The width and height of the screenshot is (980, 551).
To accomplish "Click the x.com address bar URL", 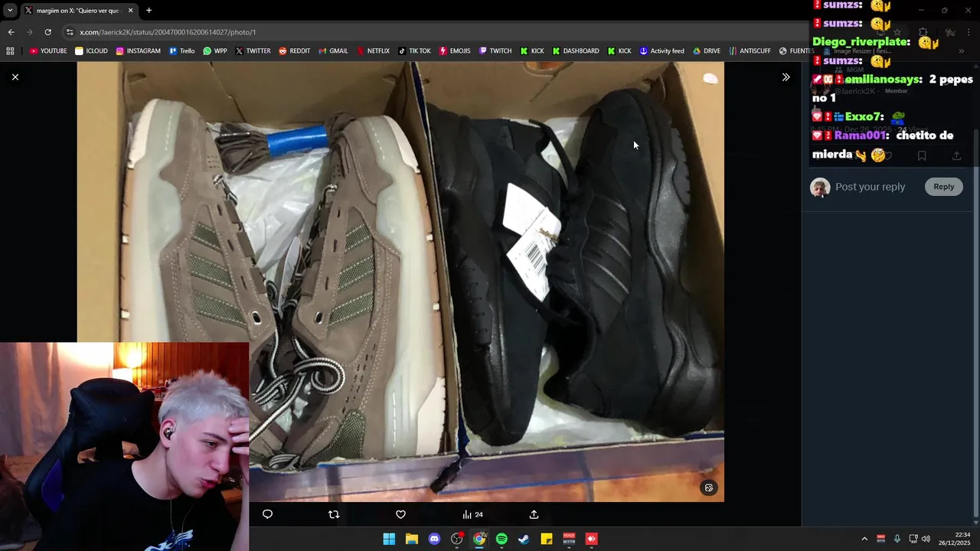I will [168, 32].
